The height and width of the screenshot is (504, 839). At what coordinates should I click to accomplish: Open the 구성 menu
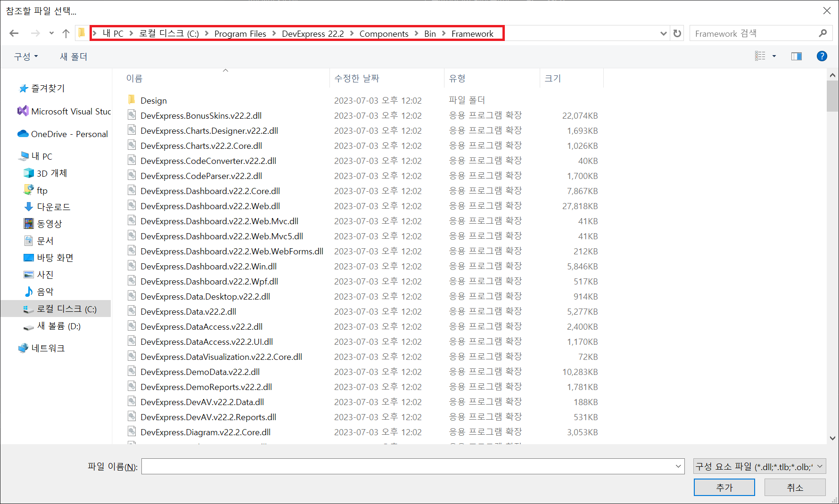coord(26,57)
